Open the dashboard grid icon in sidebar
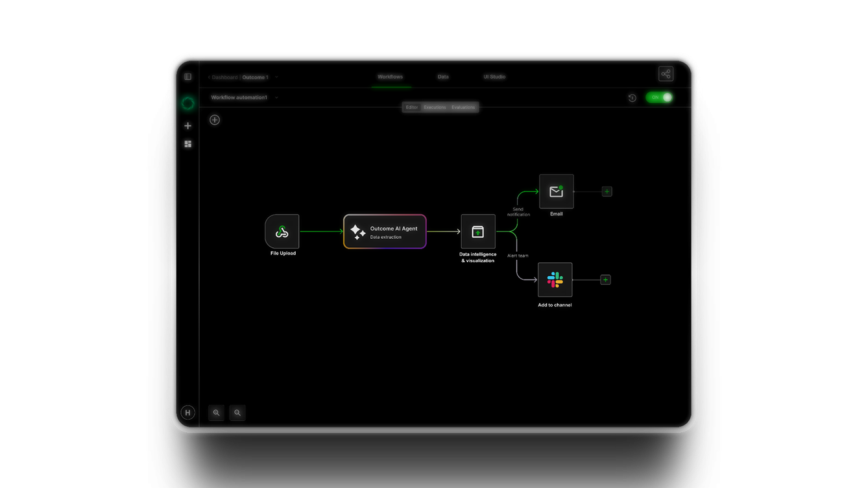868x488 pixels. [x=187, y=143]
